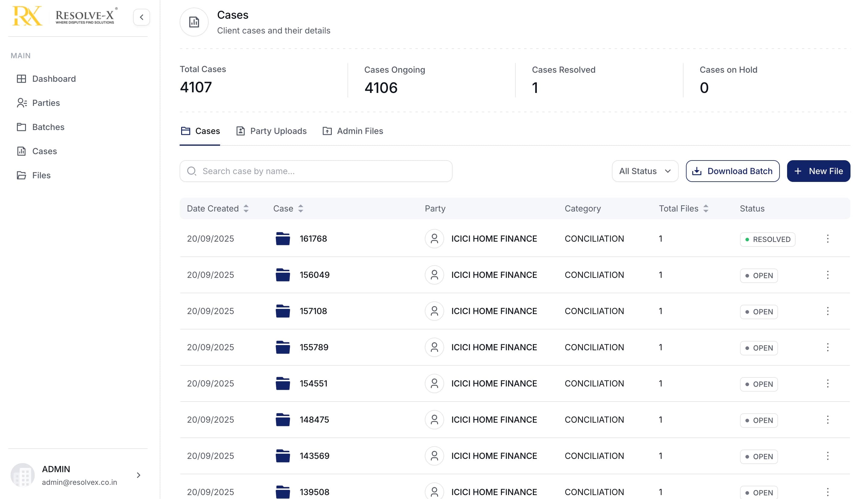
Task: Click the Resolve-X logo
Action: coord(65,16)
